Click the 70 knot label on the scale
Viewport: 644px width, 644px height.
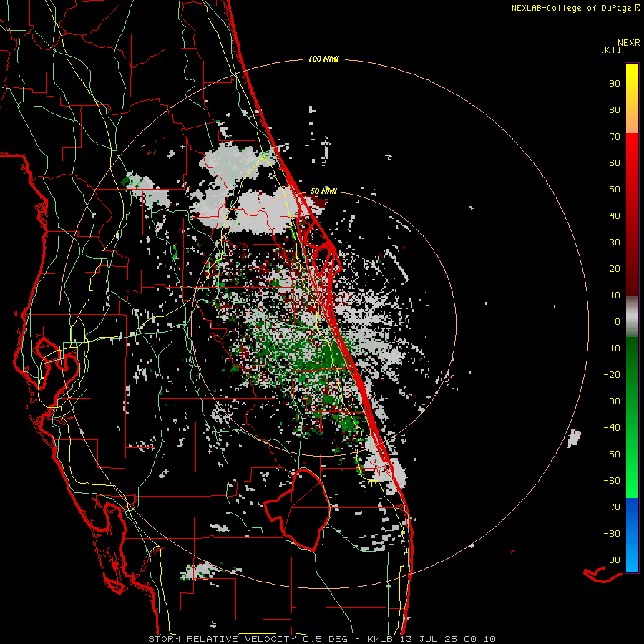[x=615, y=137]
